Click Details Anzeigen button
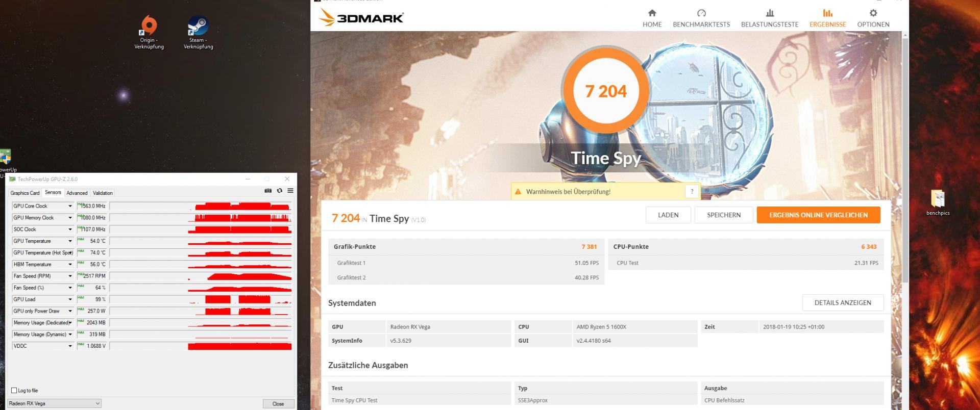Screen dimensions: 980x410 click(843, 302)
